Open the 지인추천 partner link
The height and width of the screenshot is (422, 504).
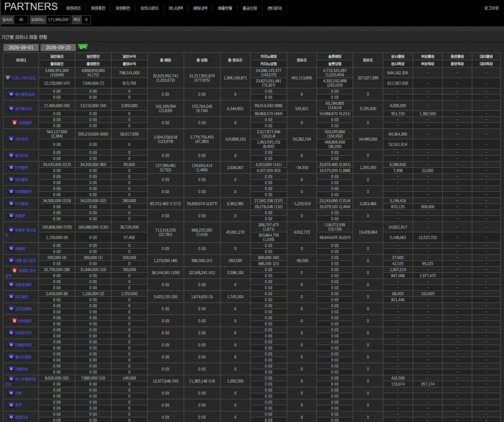click(x=22, y=139)
